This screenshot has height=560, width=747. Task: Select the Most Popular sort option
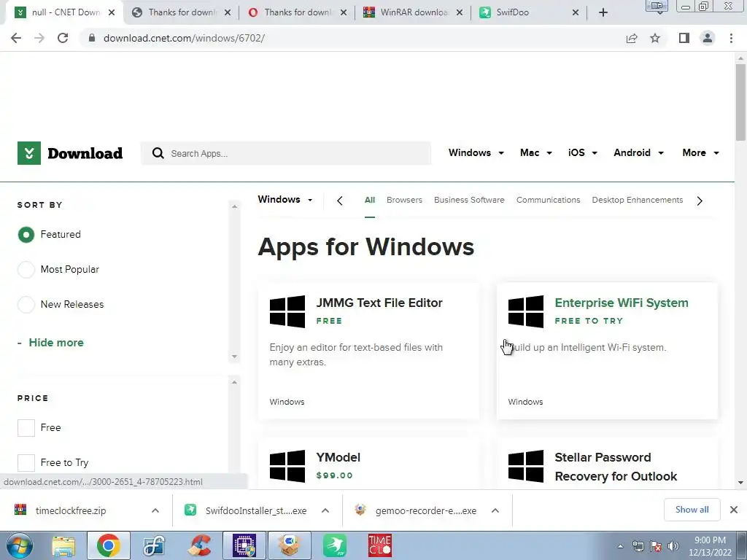tap(26, 270)
